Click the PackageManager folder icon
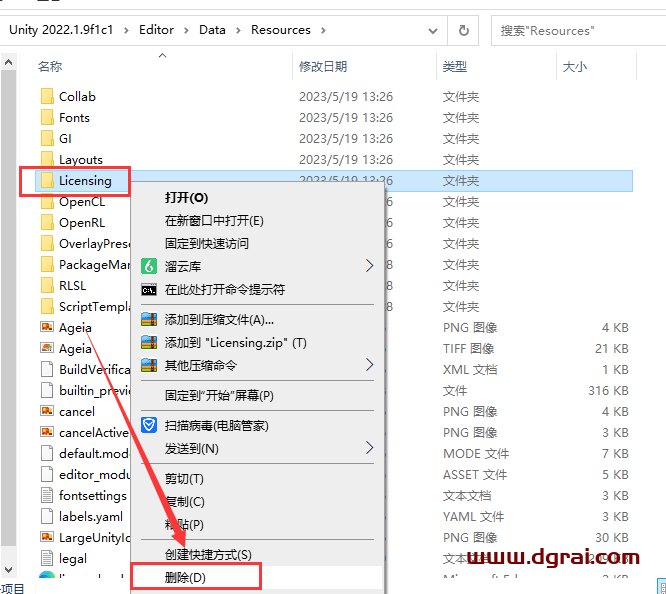666x594 pixels. click(x=47, y=264)
